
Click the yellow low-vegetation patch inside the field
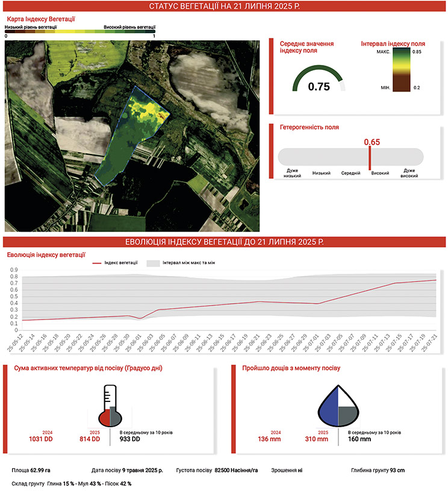pos(149,109)
